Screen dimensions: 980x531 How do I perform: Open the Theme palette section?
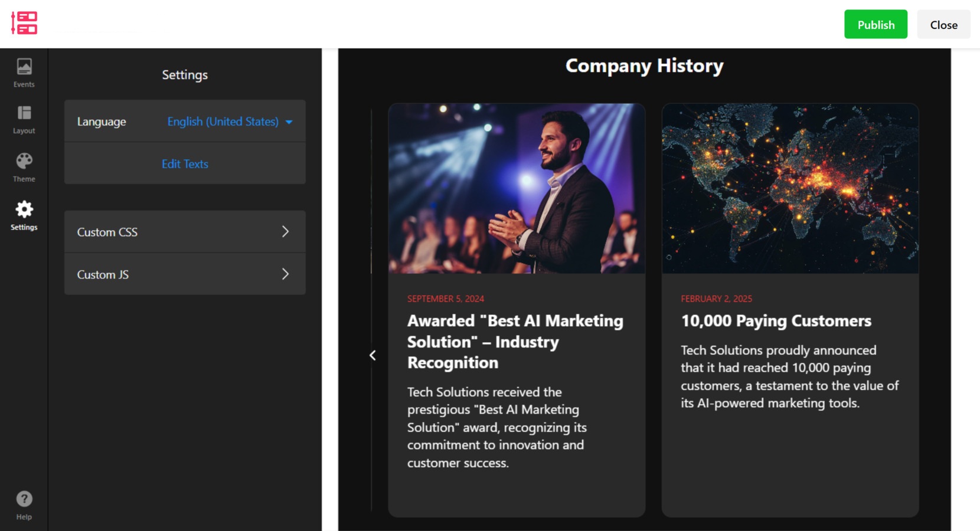coord(24,167)
